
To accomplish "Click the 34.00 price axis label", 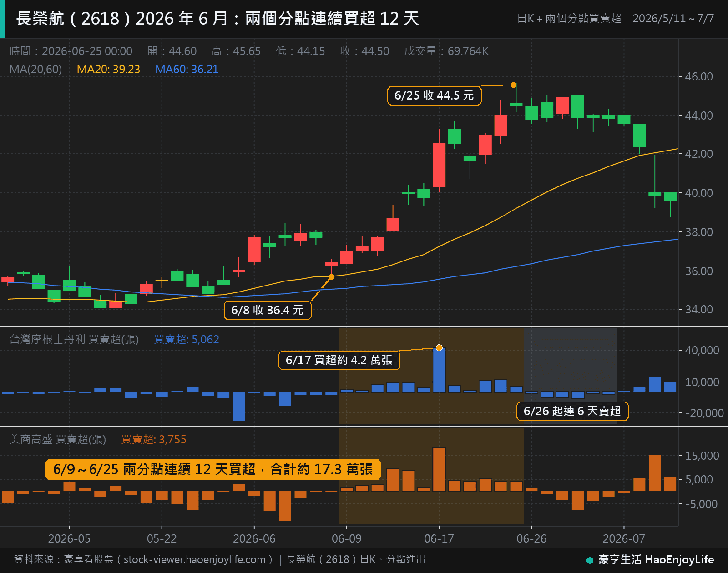I will (x=699, y=309).
